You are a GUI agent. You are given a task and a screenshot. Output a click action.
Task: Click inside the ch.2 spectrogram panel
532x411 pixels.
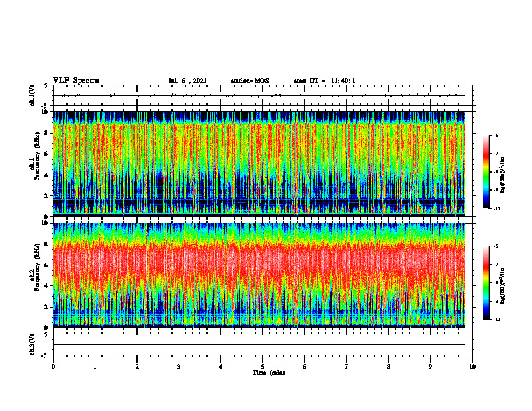pyautogui.click(x=259, y=275)
